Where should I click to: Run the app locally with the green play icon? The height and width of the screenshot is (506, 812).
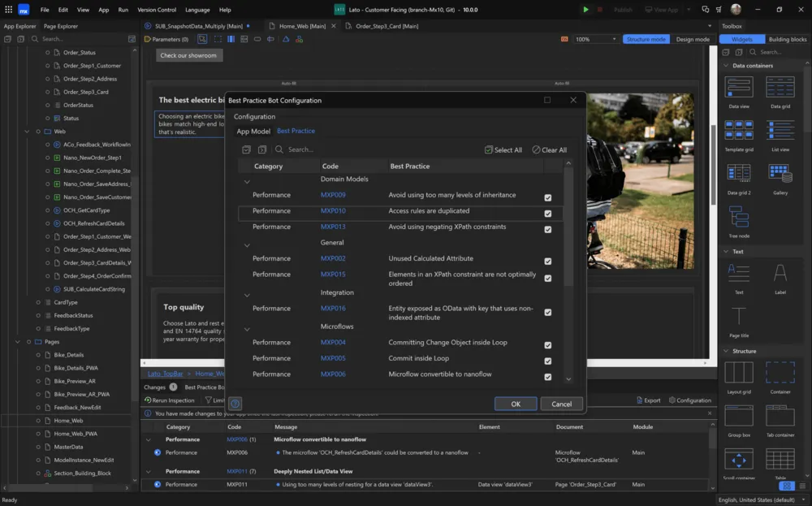click(585, 9)
